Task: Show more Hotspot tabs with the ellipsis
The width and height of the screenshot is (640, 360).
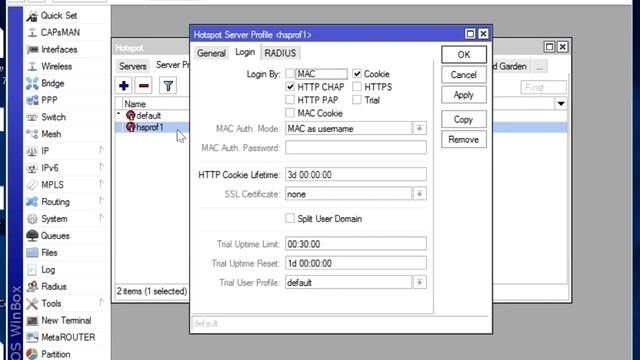Action: point(540,67)
